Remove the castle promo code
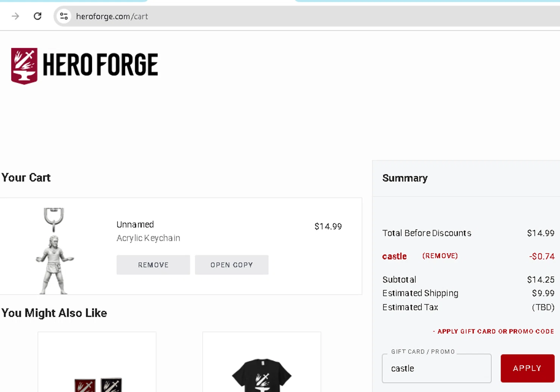Image resolution: width=560 pixels, height=392 pixels. tap(440, 256)
